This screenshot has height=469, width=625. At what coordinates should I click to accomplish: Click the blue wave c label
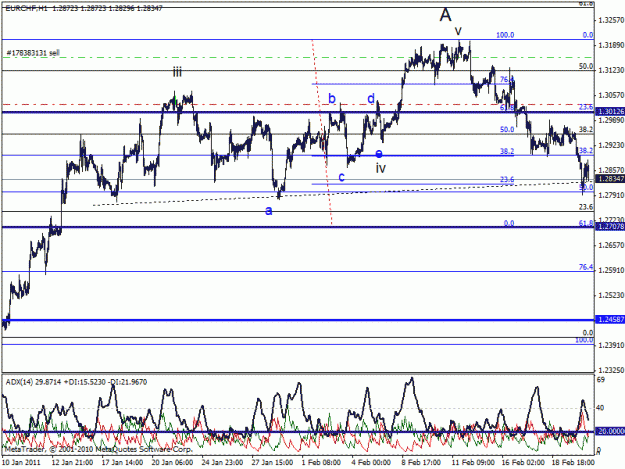pos(342,177)
